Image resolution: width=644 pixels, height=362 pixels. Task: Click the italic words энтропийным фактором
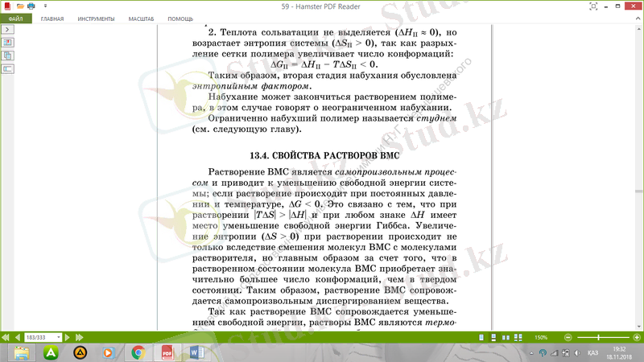click(251, 86)
